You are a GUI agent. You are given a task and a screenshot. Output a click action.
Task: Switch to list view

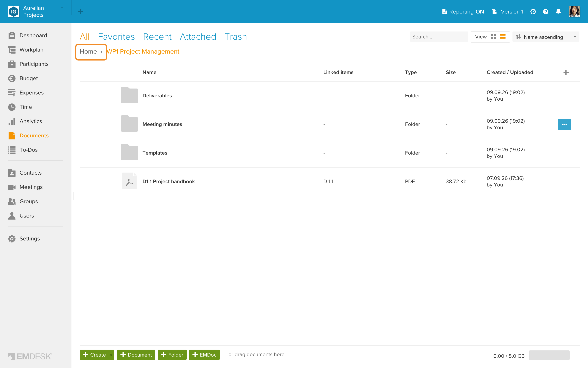click(x=503, y=37)
